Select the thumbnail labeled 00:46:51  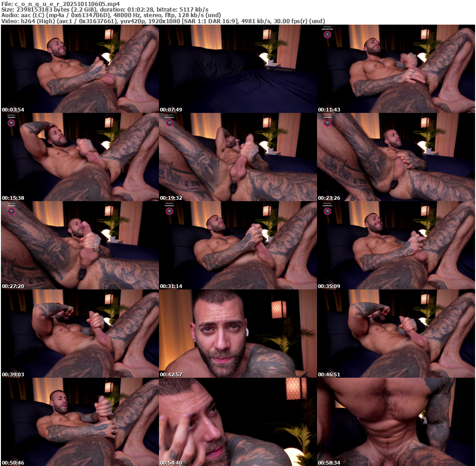tap(396, 334)
